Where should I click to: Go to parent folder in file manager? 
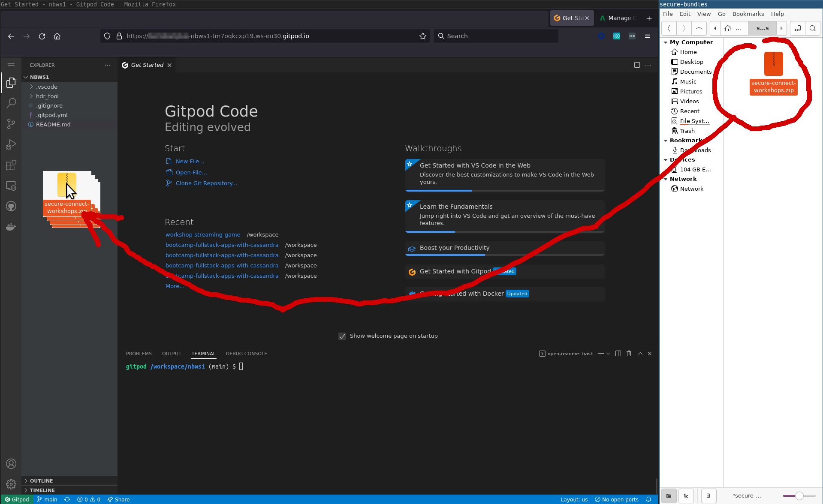699,28
